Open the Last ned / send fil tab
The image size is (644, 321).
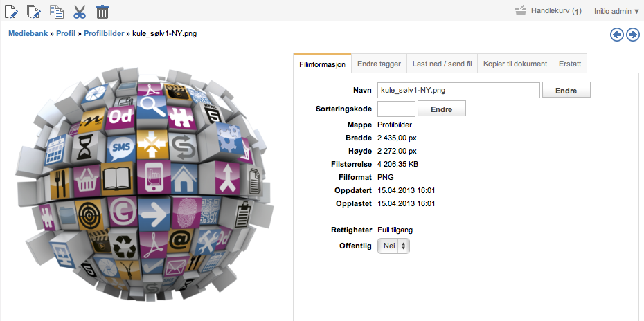pos(442,64)
